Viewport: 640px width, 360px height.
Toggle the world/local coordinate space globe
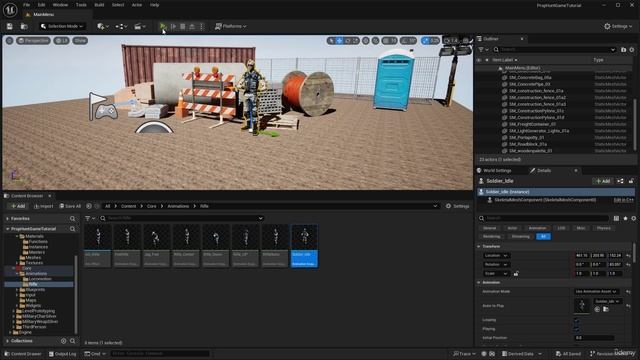[366, 40]
